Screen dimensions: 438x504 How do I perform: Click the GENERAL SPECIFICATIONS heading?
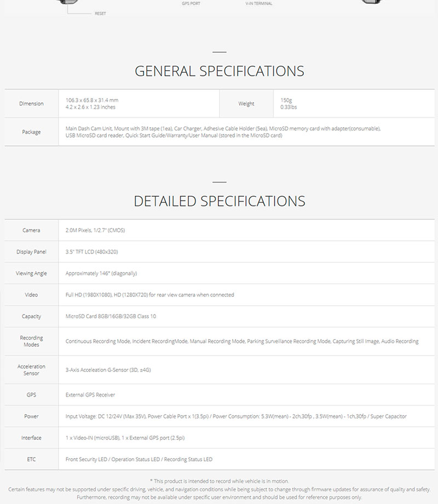point(219,71)
